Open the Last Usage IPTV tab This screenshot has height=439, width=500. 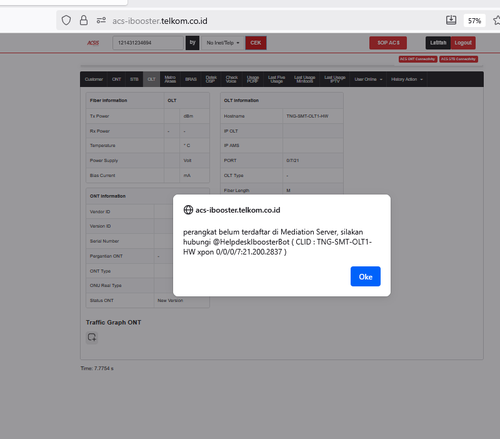(335, 79)
